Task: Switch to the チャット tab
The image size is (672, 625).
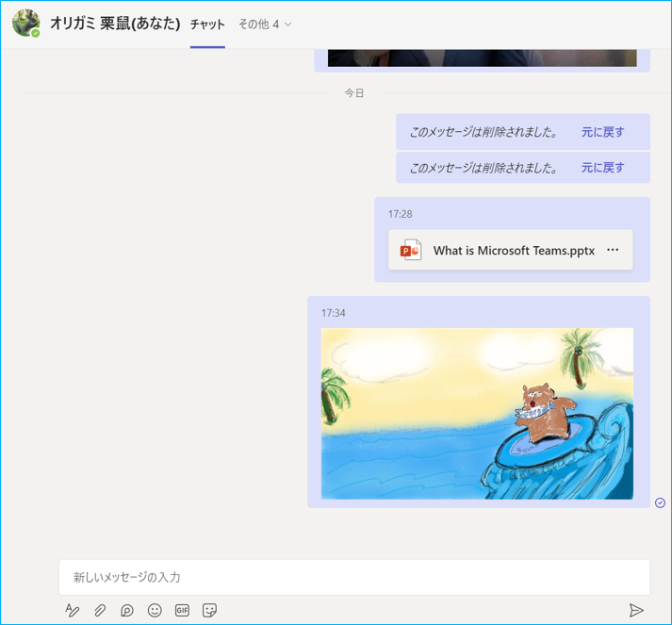Action: [207, 25]
